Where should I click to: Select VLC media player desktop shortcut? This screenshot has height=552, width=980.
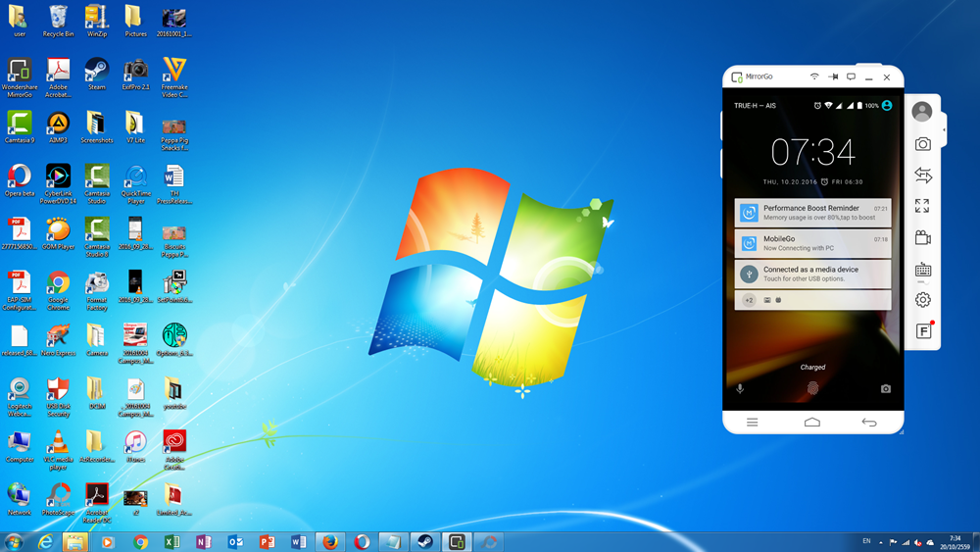[x=58, y=449]
